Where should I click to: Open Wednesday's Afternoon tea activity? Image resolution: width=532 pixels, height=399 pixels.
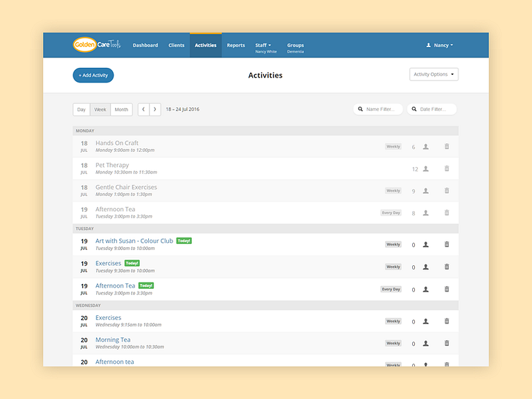[115, 362]
